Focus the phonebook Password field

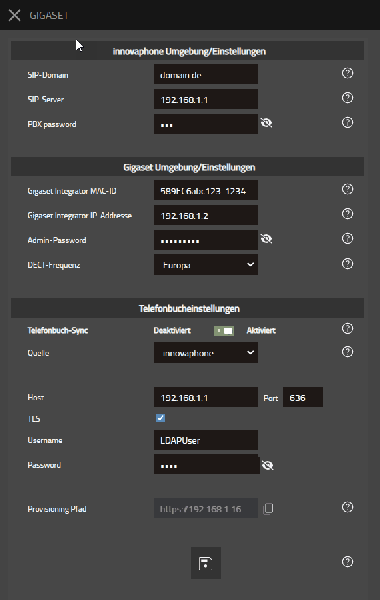[207, 465]
